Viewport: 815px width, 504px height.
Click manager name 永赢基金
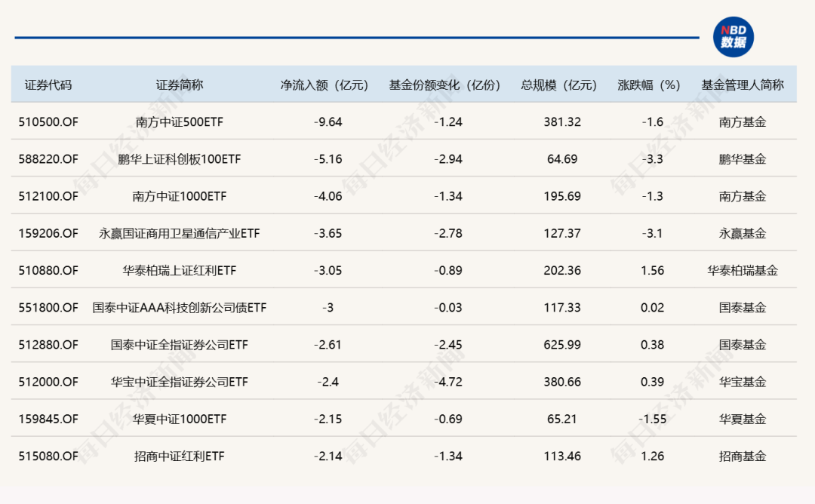[x=743, y=233]
